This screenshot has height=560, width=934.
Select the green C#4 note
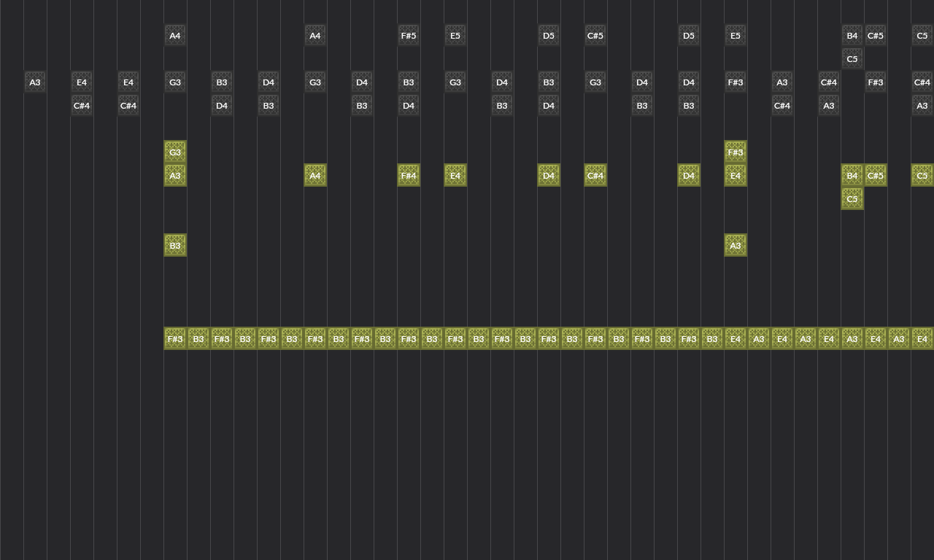click(x=595, y=175)
